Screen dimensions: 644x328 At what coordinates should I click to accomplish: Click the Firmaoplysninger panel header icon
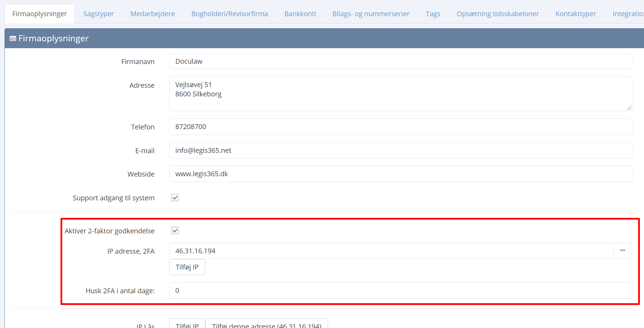coord(13,39)
